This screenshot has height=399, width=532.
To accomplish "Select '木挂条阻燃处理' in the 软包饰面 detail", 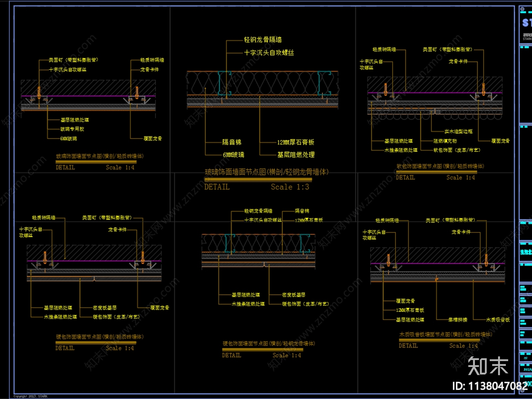I will click(x=401, y=150).
